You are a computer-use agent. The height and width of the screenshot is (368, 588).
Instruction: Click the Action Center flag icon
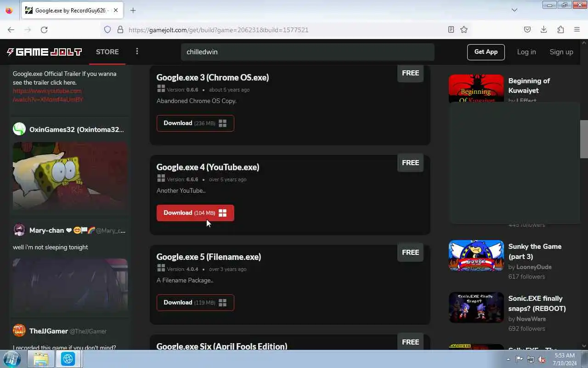pos(519,359)
